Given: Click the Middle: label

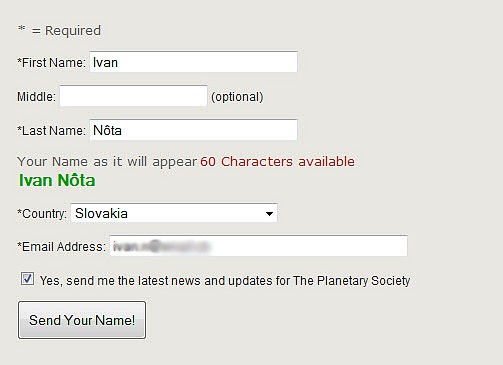Looking at the screenshot, I should (x=36, y=97).
